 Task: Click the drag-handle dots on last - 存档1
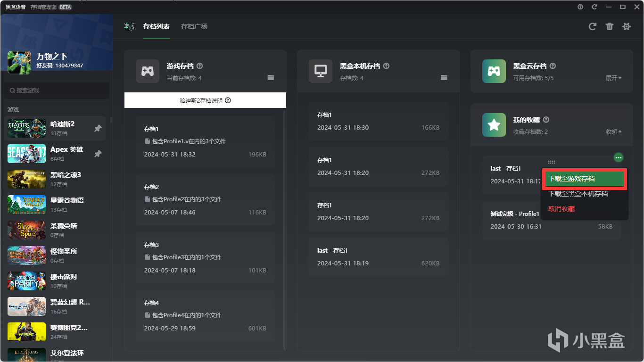tap(552, 162)
